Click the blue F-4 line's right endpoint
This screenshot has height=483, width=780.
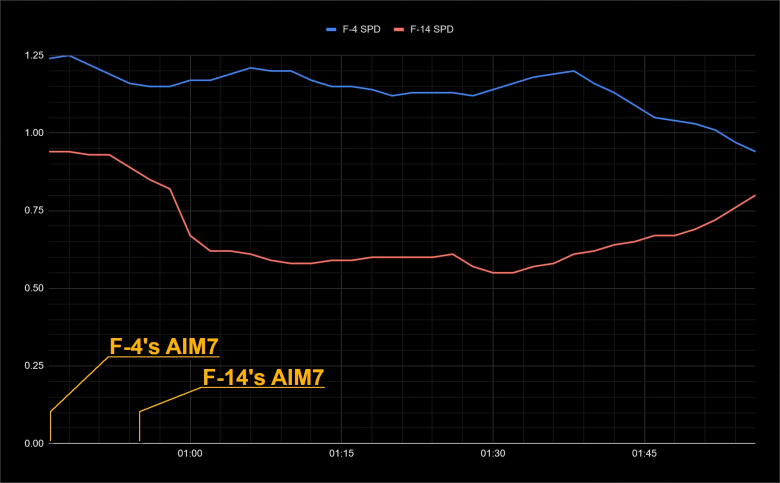tap(754, 151)
